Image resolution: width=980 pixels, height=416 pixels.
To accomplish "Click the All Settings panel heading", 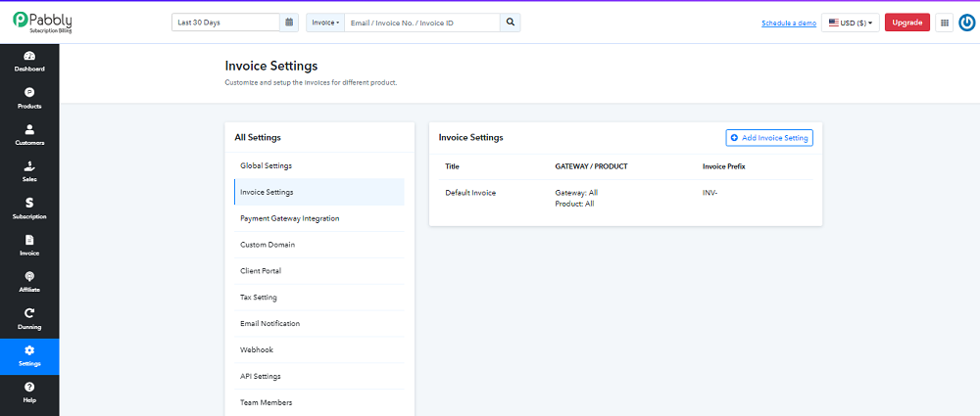I will pyautogui.click(x=258, y=137).
